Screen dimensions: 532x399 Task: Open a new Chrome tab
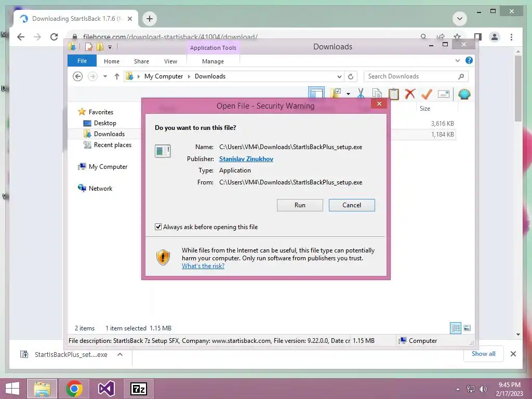pos(150,19)
